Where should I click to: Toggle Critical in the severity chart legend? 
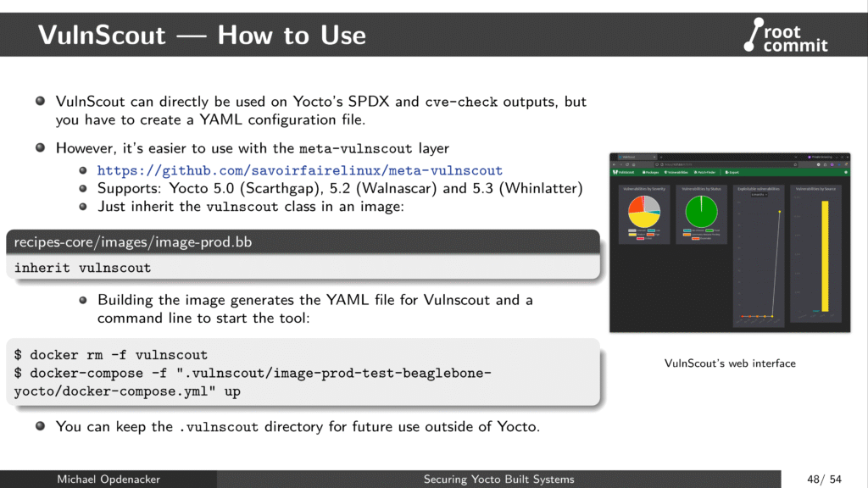642,239
